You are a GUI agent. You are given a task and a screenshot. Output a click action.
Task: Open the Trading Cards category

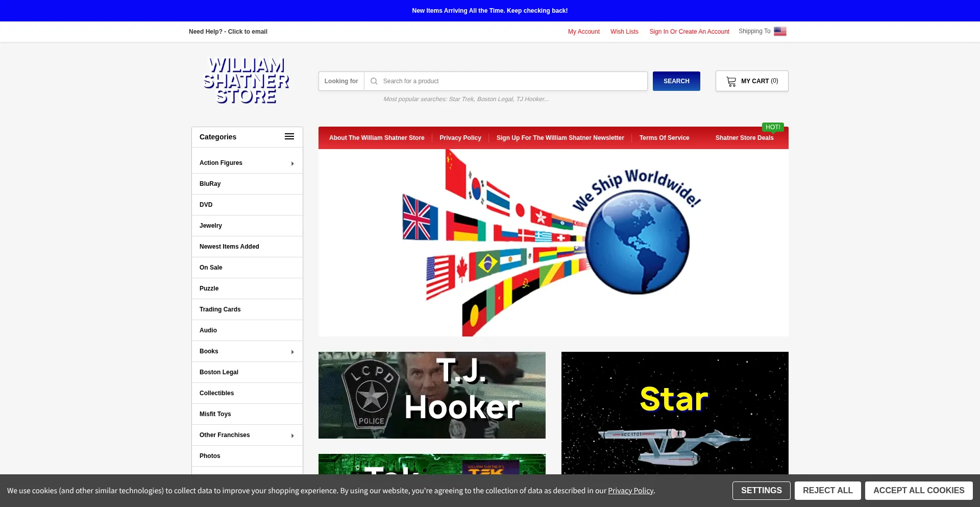pyautogui.click(x=247, y=309)
